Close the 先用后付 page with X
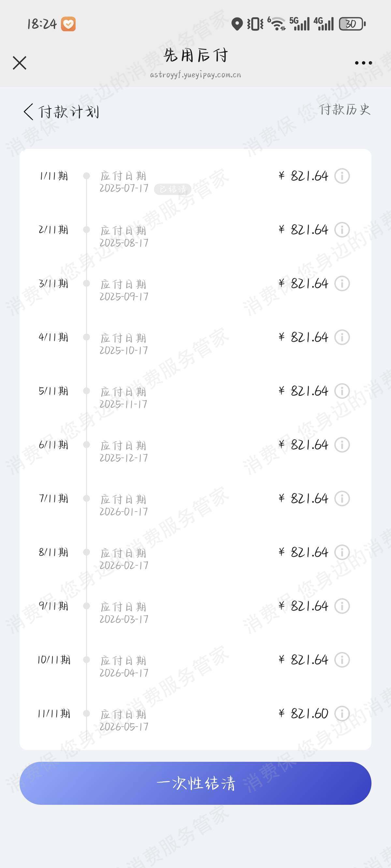The height and width of the screenshot is (868, 391). [x=20, y=63]
